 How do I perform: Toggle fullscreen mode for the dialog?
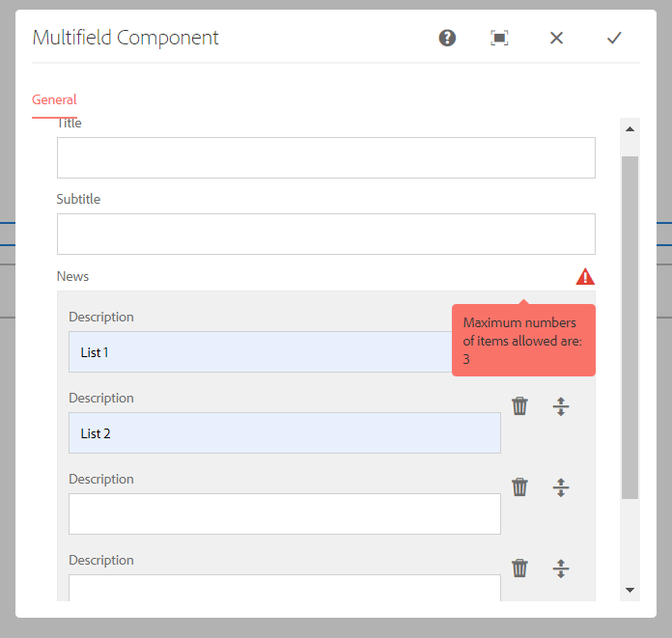[x=499, y=38]
